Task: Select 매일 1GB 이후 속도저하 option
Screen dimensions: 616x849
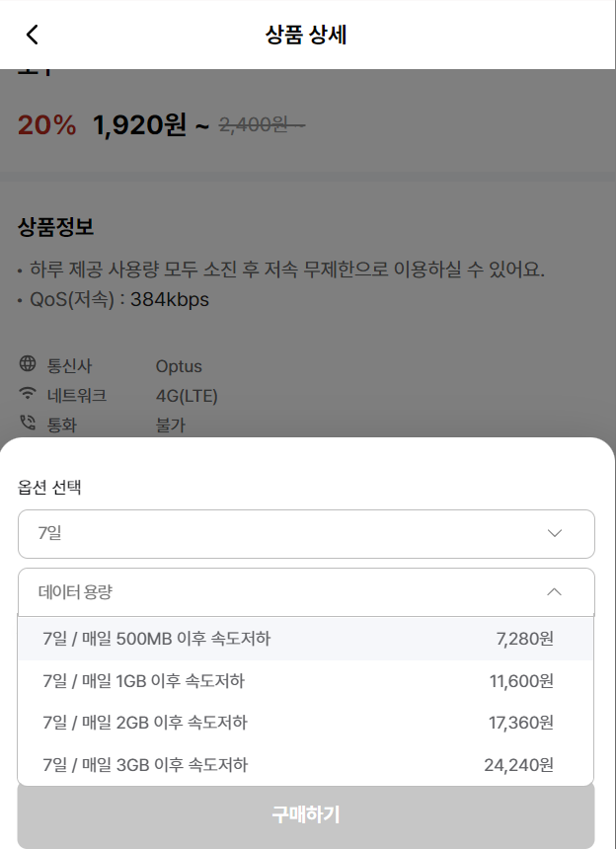Action: point(306,680)
